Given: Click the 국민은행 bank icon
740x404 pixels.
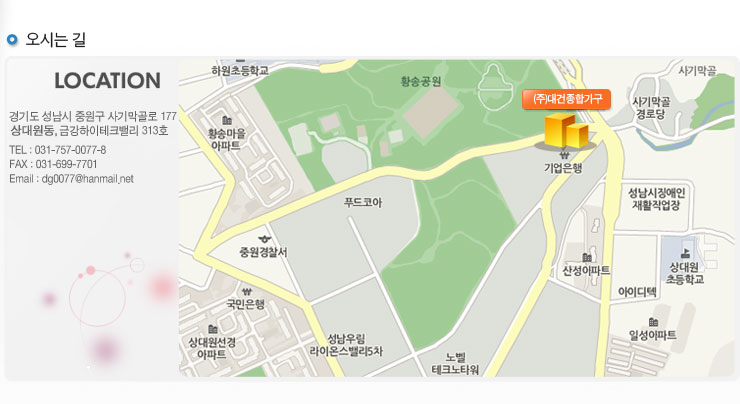Looking at the screenshot, I should 246,291.
